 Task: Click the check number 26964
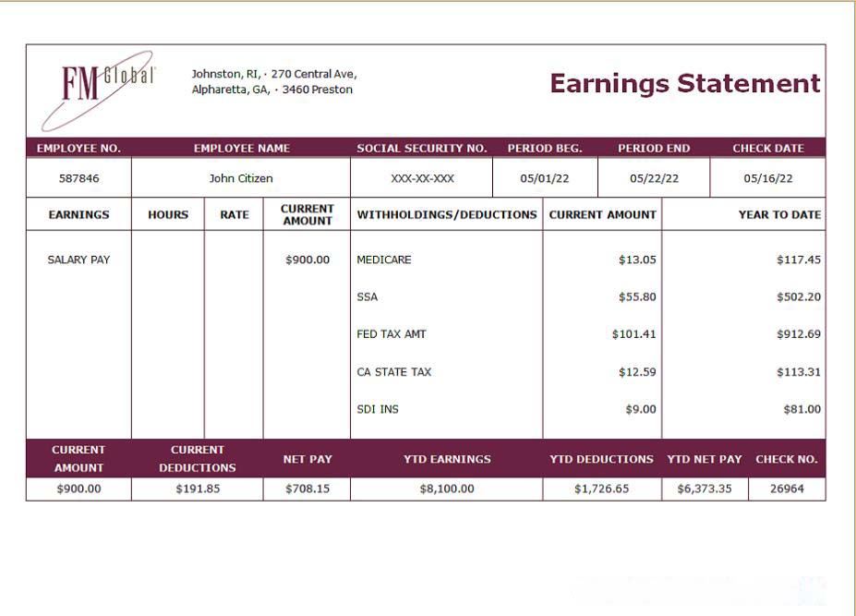(787, 489)
